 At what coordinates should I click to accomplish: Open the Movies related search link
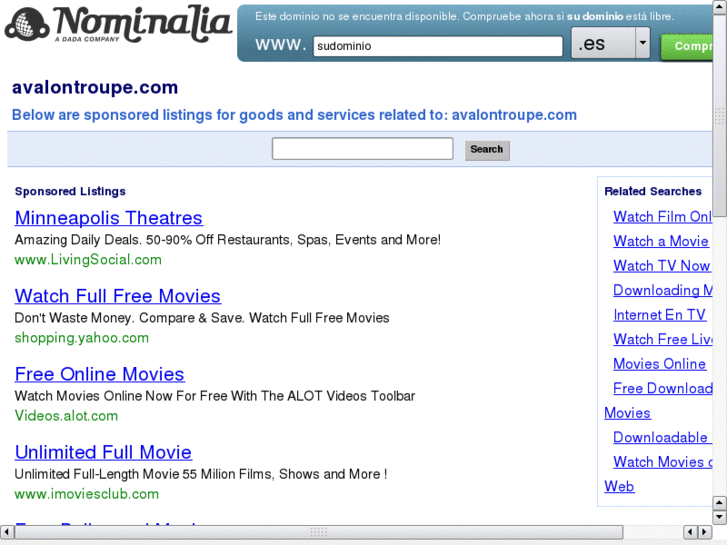tap(627, 413)
